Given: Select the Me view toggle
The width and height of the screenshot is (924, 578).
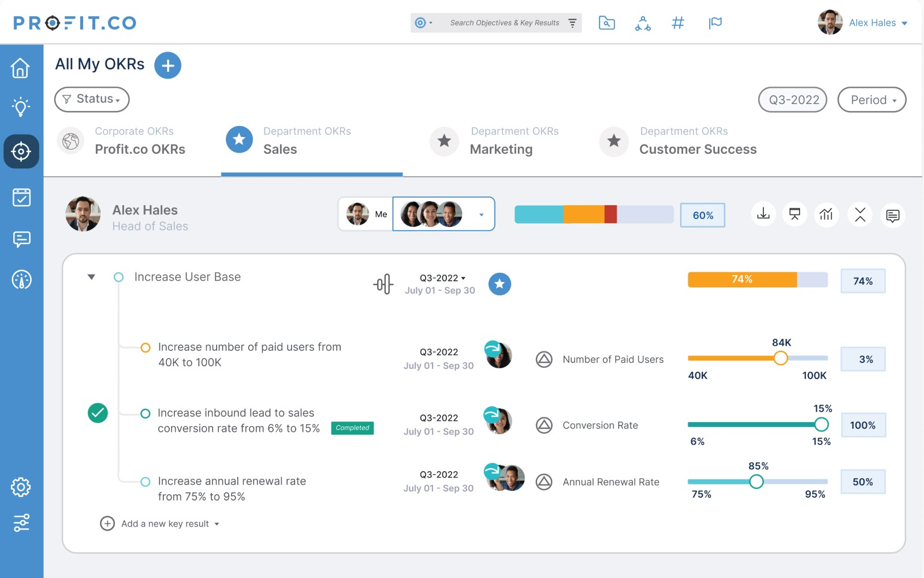Looking at the screenshot, I should point(366,214).
